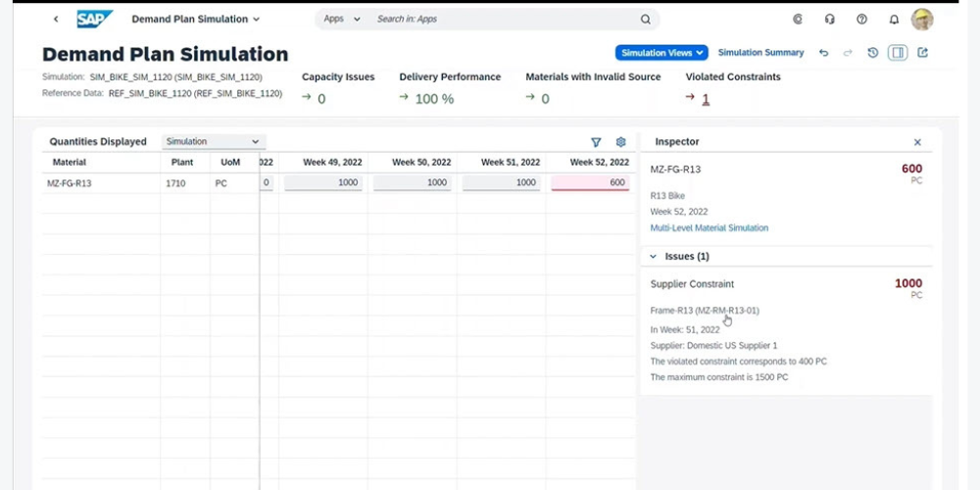Click the Week 51 quantity field 1000
980x490 pixels.
[x=501, y=183]
